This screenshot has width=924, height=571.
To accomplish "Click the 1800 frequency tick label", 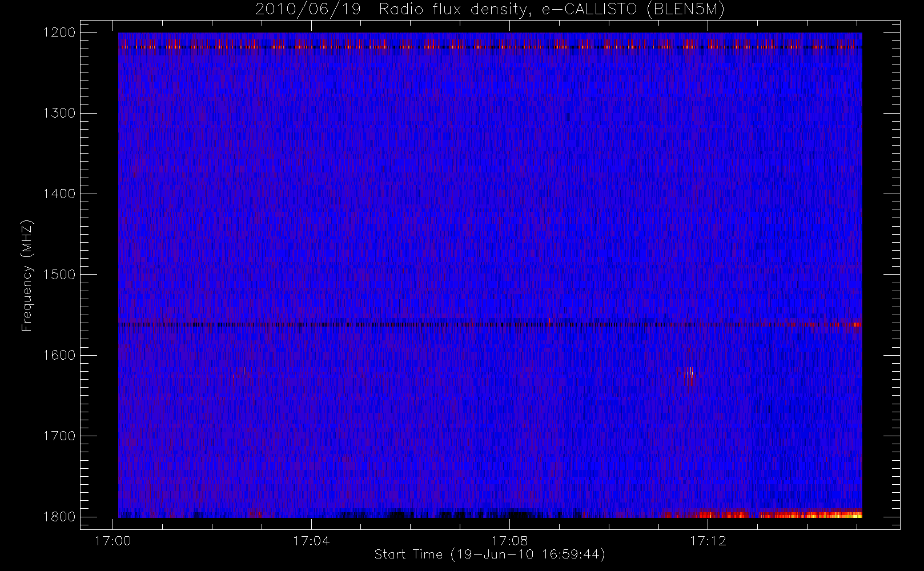I will tap(59, 517).
